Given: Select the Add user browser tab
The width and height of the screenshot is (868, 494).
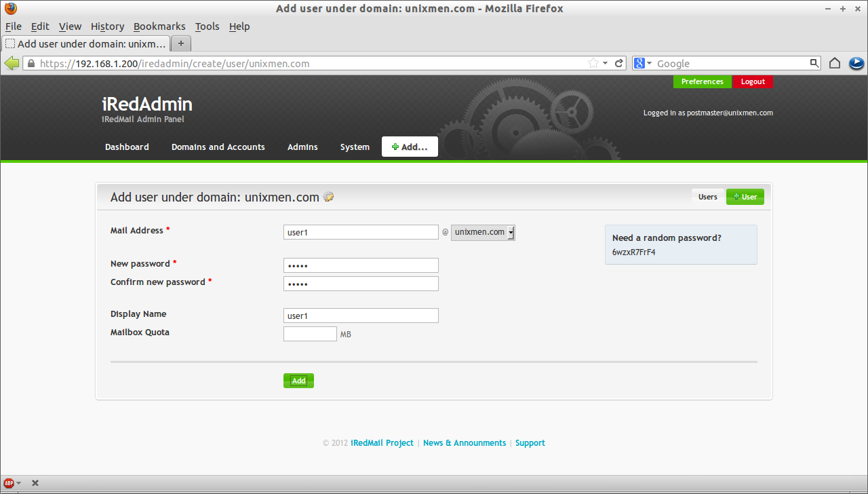Looking at the screenshot, I should [85, 43].
